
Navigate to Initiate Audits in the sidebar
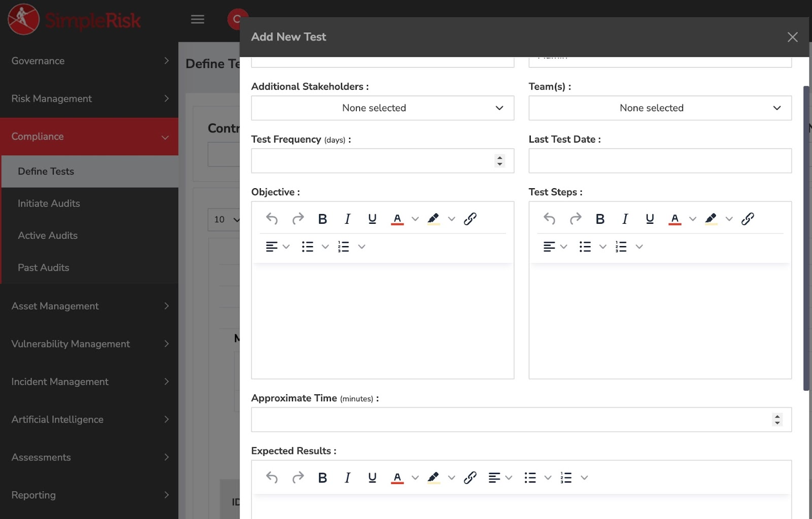49,203
